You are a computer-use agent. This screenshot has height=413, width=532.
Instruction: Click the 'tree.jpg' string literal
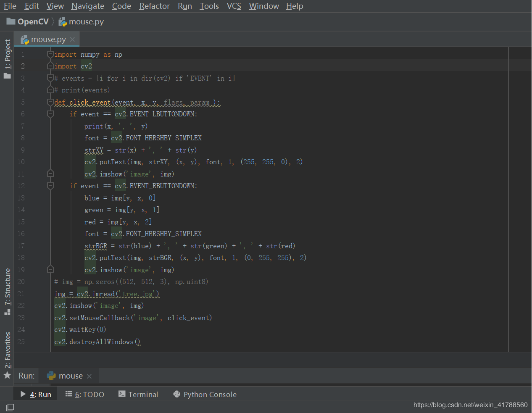click(x=138, y=294)
